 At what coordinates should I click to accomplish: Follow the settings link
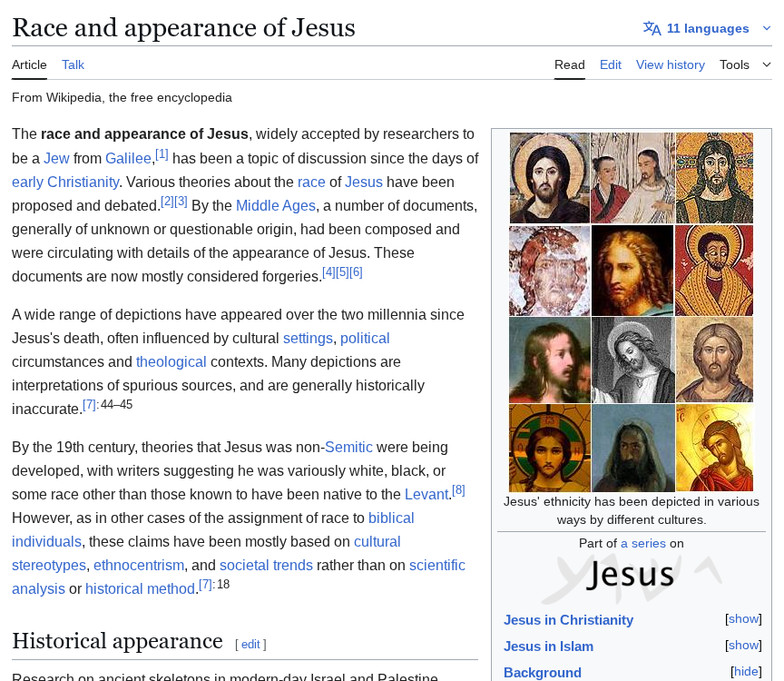(308, 339)
